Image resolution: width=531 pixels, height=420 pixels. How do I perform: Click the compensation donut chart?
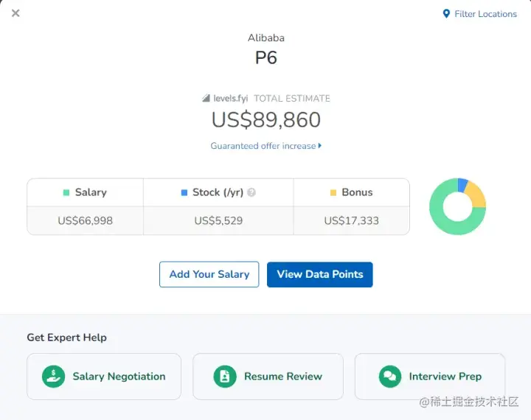point(457,206)
